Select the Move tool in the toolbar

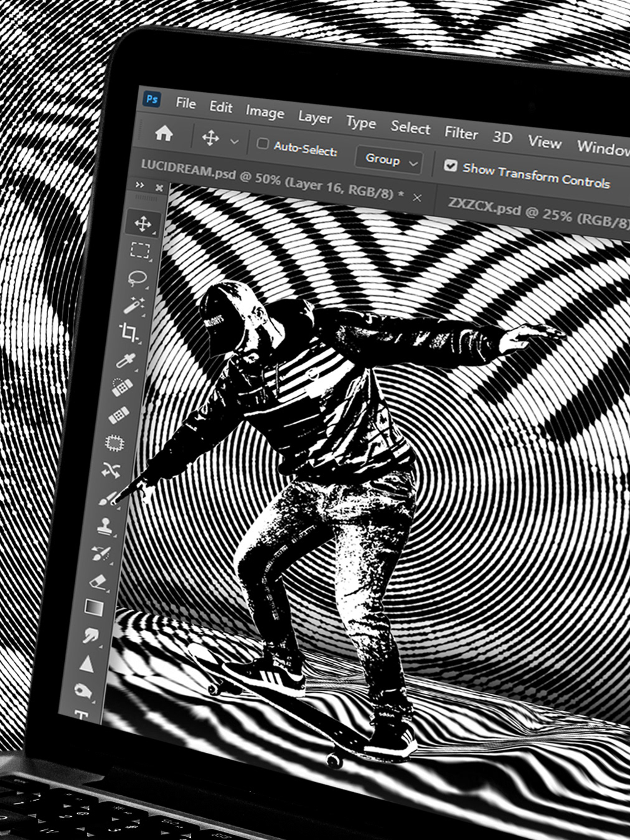pos(143,223)
